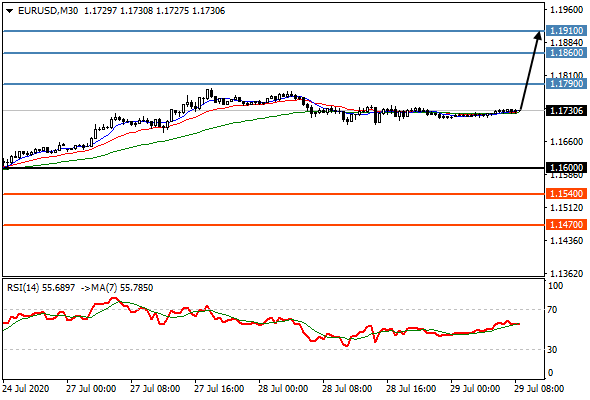Select the 1.18600 blue price label
The height and width of the screenshot is (400, 590).
click(566, 52)
